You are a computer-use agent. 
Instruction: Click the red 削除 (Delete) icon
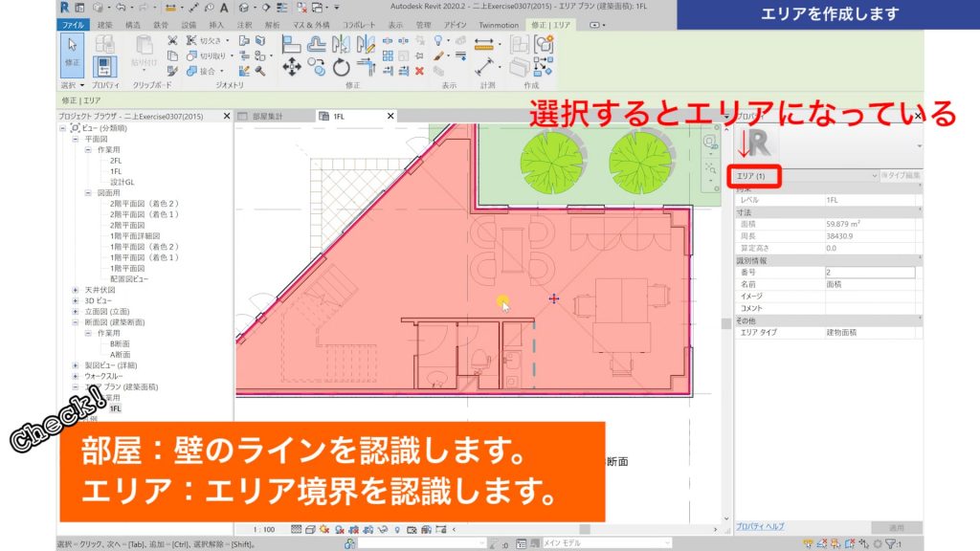419,71
